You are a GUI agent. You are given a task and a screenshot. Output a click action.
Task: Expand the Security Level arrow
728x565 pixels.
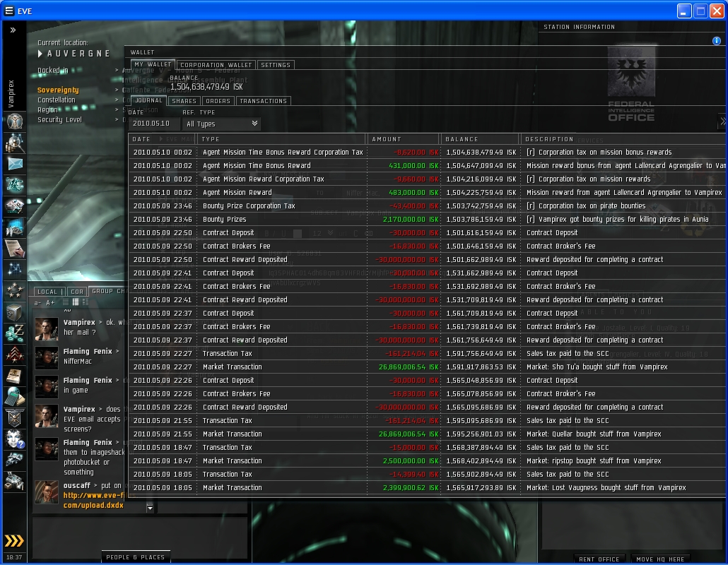(x=117, y=119)
